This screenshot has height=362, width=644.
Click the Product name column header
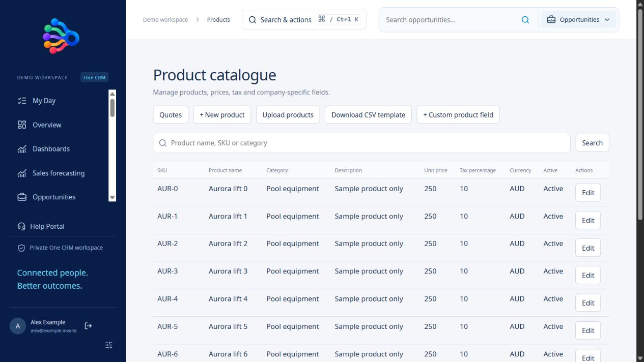[x=225, y=170]
